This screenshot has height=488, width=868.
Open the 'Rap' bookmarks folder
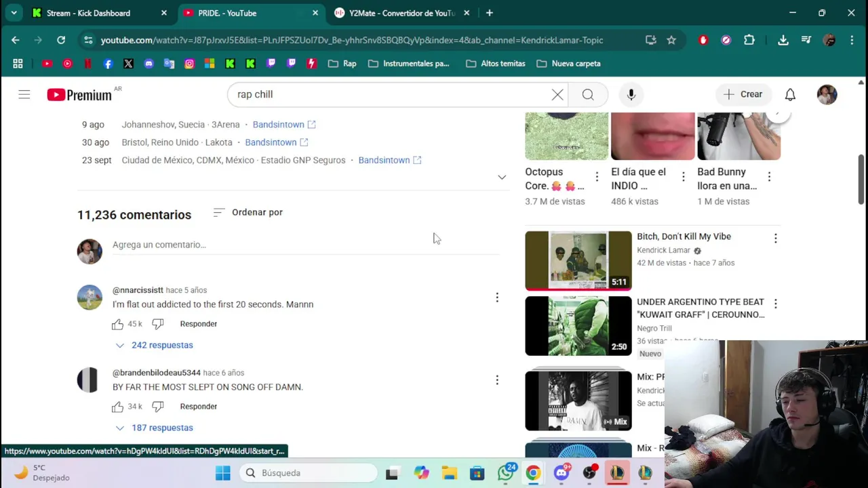pyautogui.click(x=342, y=64)
